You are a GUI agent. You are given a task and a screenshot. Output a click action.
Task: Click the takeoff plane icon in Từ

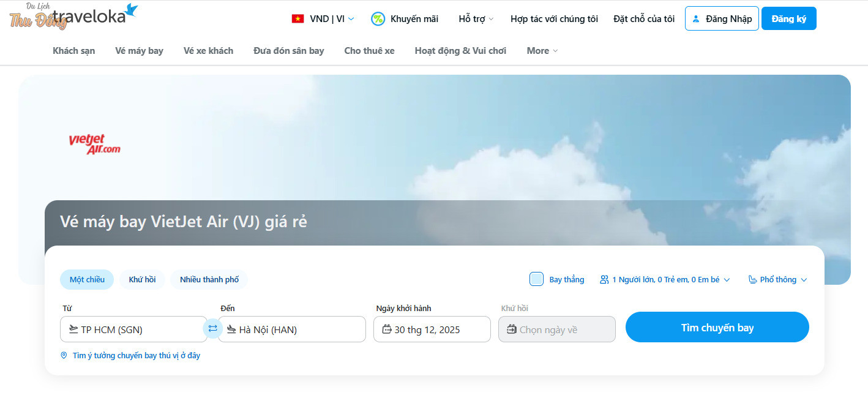(x=73, y=329)
